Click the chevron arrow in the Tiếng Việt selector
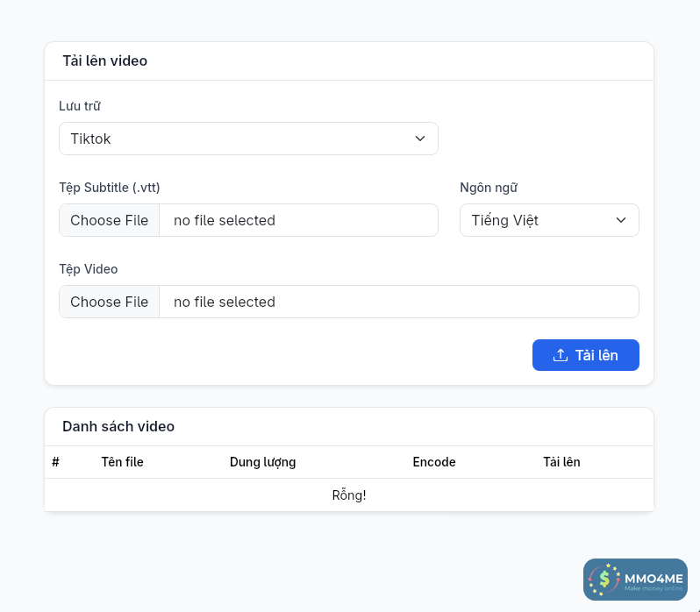The width and height of the screenshot is (700, 612). click(x=621, y=220)
